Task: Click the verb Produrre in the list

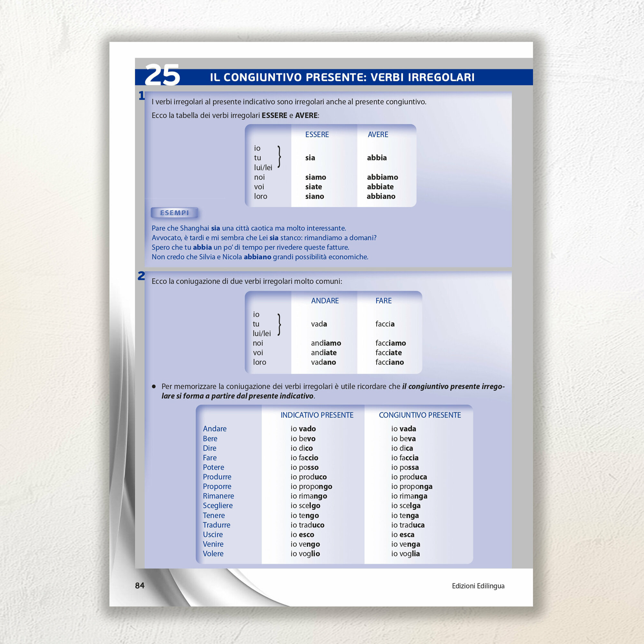Action: (x=217, y=477)
